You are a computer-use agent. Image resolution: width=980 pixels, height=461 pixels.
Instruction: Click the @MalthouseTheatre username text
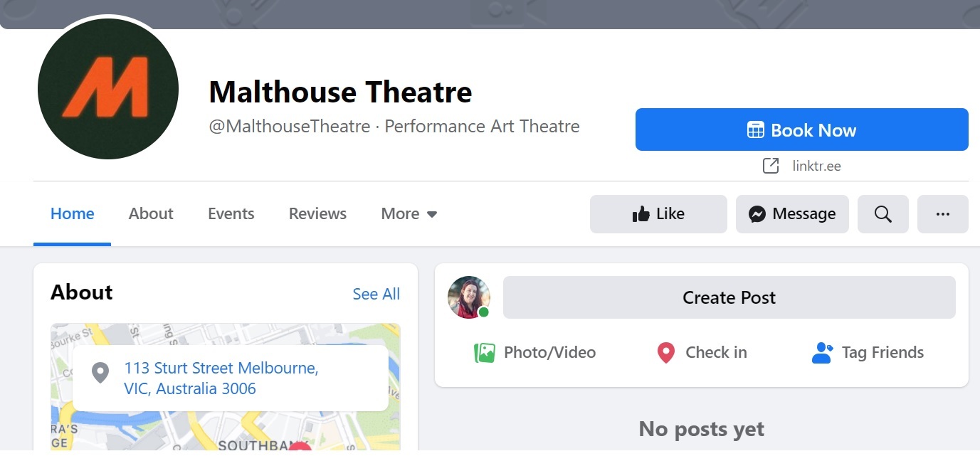coord(289,127)
